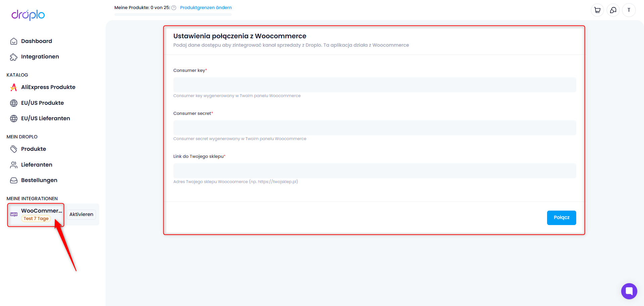Click hint Consumer secret wygenerowany w Twoim panelu

pyautogui.click(x=240, y=139)
